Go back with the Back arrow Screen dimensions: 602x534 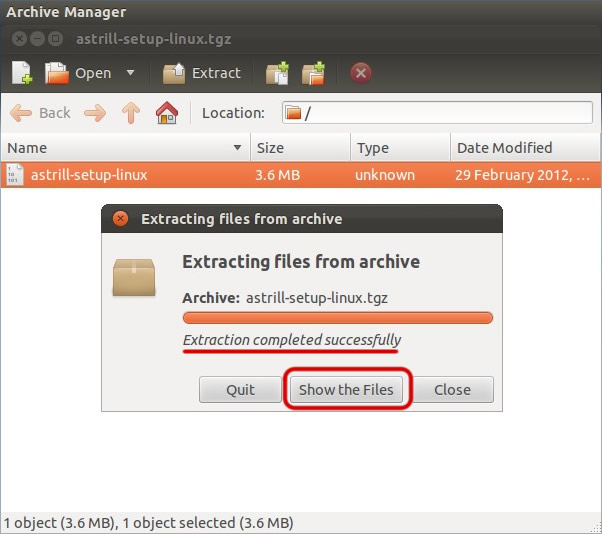pos(40,113)
